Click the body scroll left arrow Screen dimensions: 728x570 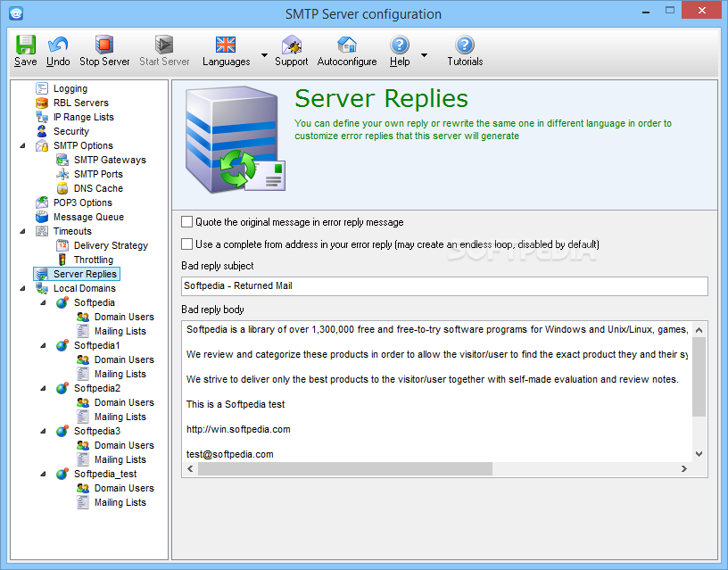click(190, 469)
